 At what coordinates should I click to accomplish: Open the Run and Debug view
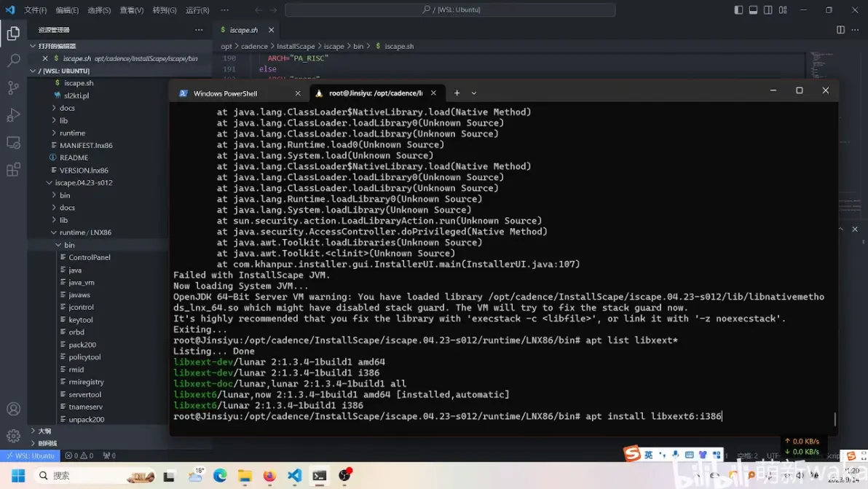coord(13,114)
